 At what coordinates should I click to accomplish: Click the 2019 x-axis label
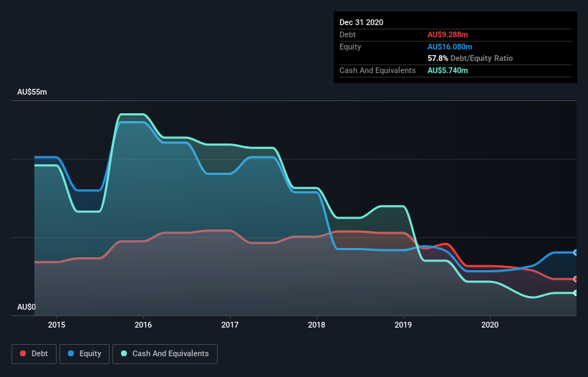[x=403, y=325]
